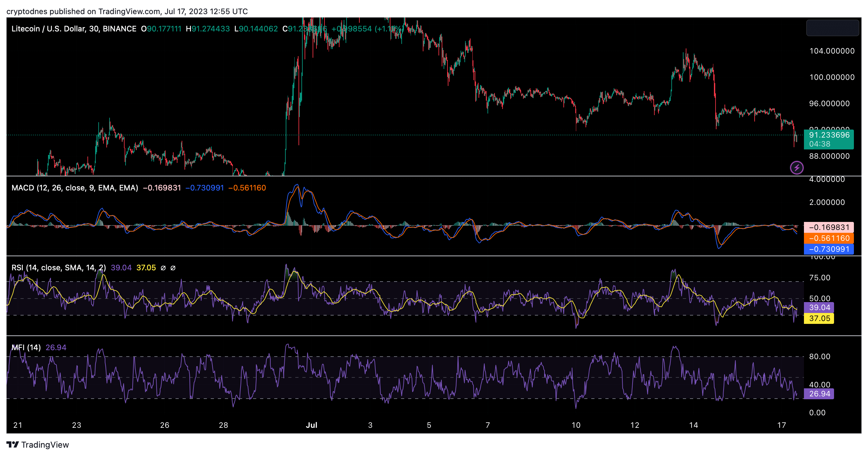This screenshot has height=456, width=868.
Task: Click the second empty-set symbol after RSI values
Action: coord(173,268)
